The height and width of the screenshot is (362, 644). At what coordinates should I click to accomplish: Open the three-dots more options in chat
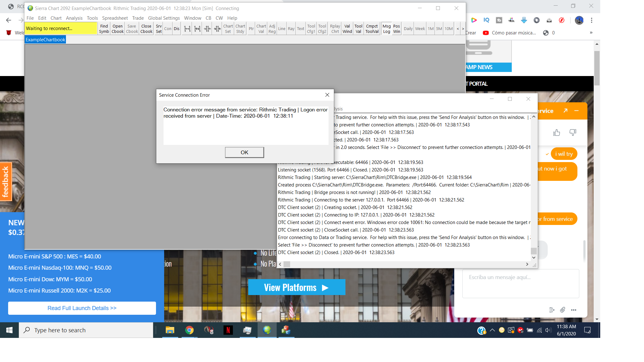pyautogui.click(x=574, y=310)
